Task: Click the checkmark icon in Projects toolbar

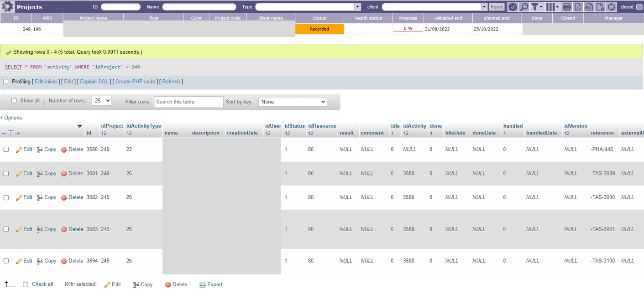Action: coord(513,7)
